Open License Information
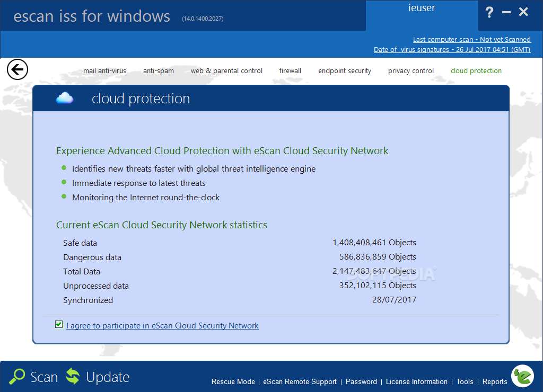 tap(417, 381)
